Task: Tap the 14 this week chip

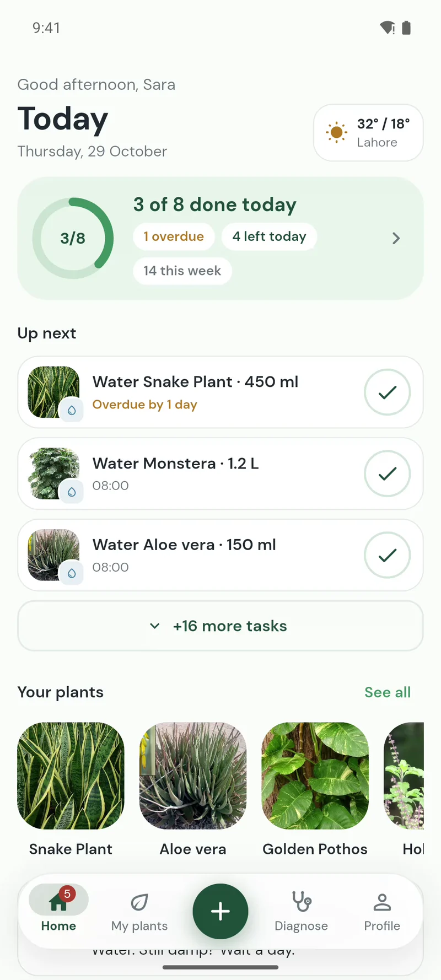Action: point(182,271)
